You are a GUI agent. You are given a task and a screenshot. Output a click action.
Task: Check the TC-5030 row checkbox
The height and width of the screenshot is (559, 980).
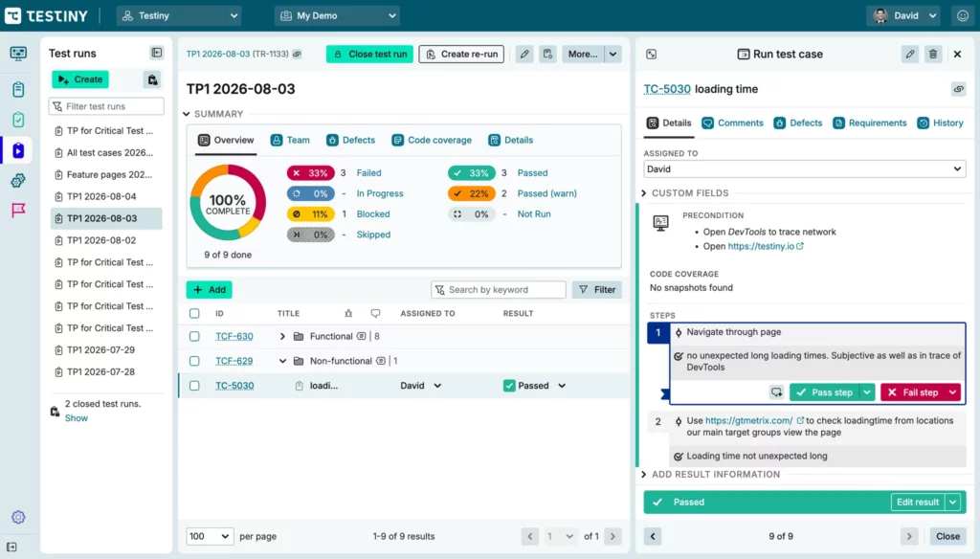click(194, 386)
